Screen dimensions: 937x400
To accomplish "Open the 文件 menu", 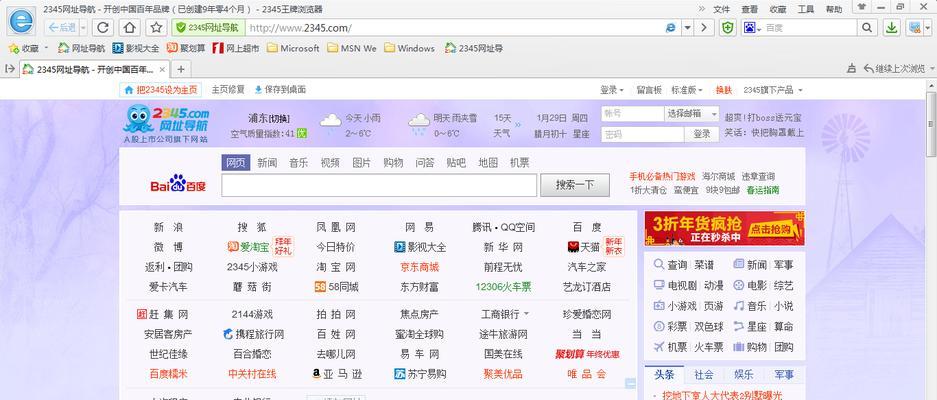I will (x=721, y=9).
